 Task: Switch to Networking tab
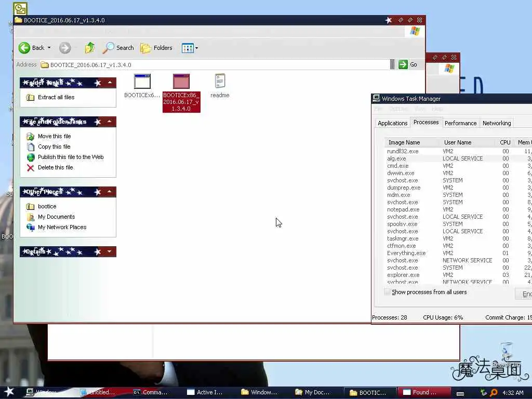click(496, 123)
